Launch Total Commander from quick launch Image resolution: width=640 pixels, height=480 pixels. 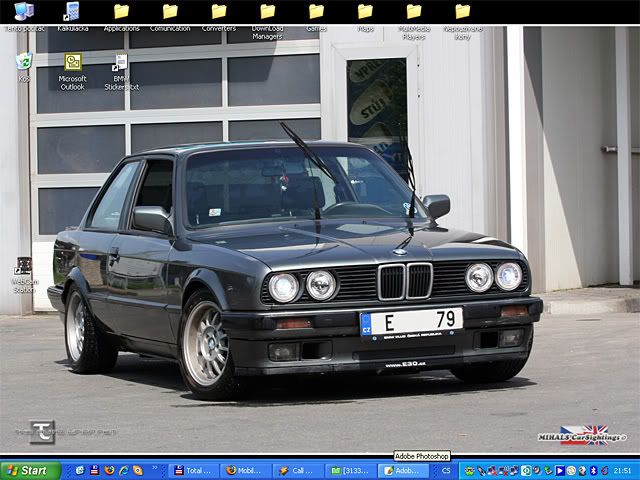pyautogui.click(x=94, y=471)
